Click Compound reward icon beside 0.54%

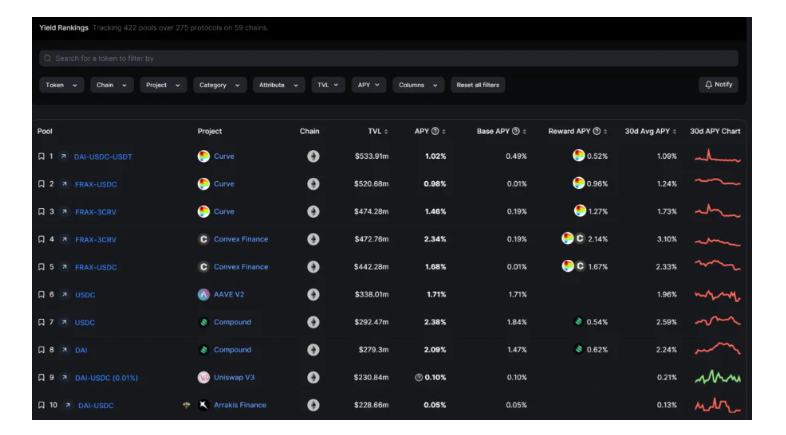click(x=578, y=321)
